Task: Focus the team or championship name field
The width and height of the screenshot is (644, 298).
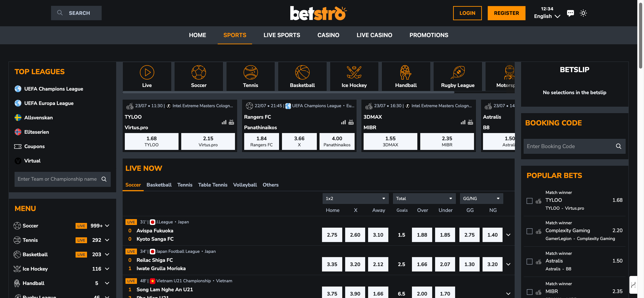Action: (63, 179)
